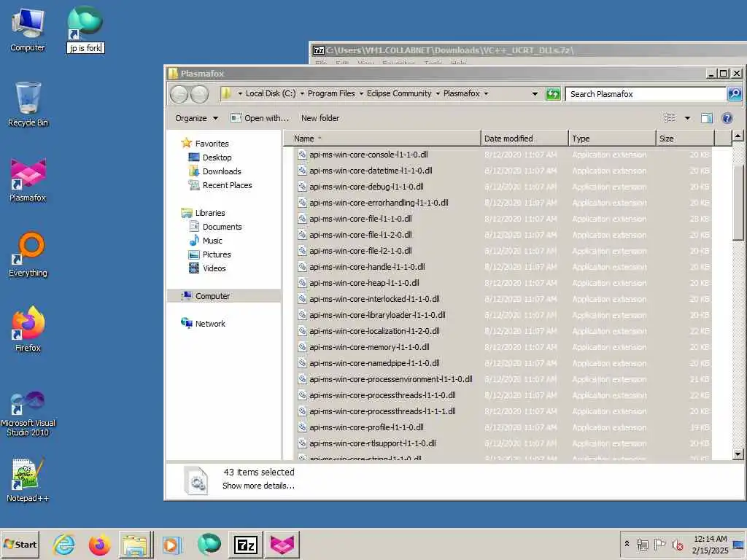Open the Microsoft Visual Studio 2010 shortcut
This screenshot has width=747, height=560.
click(x=28, y=413)
